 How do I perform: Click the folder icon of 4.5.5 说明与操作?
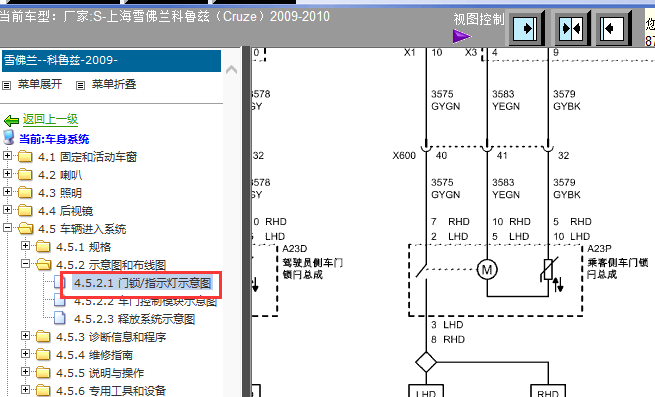click(43, 372)
